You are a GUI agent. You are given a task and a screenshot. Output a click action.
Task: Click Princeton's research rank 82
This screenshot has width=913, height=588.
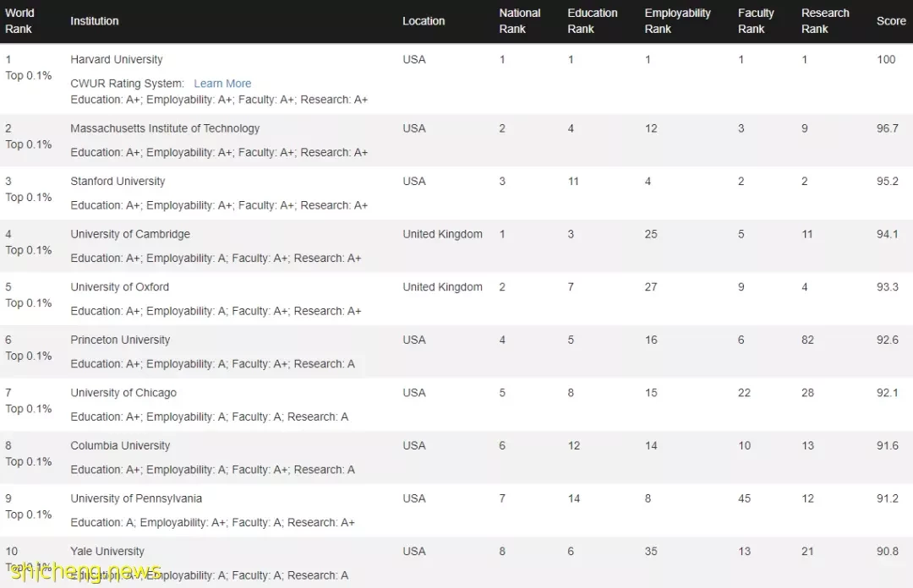tap(807, 340)
